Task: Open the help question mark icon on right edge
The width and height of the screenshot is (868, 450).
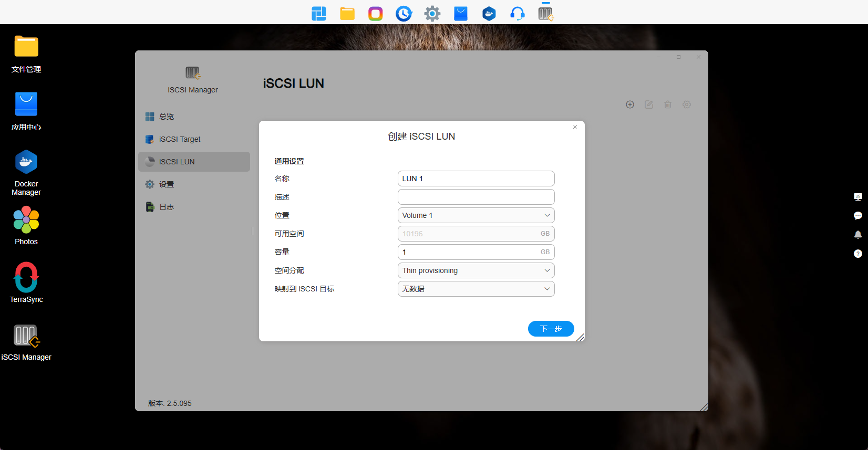Action: [x=858, y=254]
